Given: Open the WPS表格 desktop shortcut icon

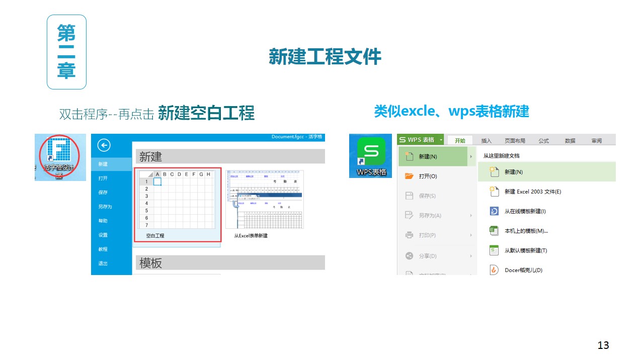Looking at the screenshot, I should pos(371,151).
